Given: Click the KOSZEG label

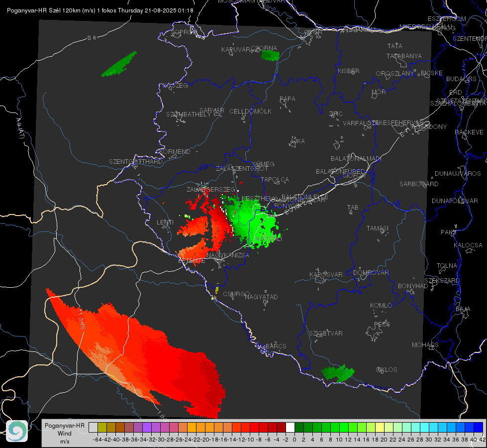Looking at the screenshot, I should point(176,85).
